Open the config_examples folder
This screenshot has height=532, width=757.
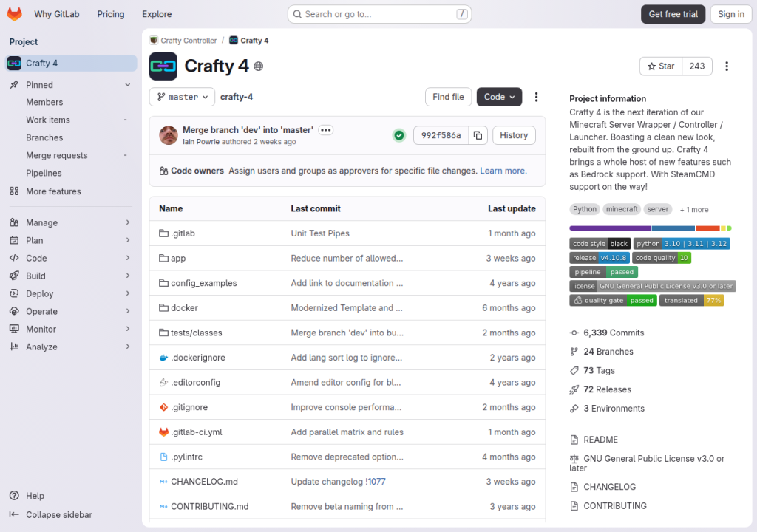pyautogui.click(x=204, y=283)
